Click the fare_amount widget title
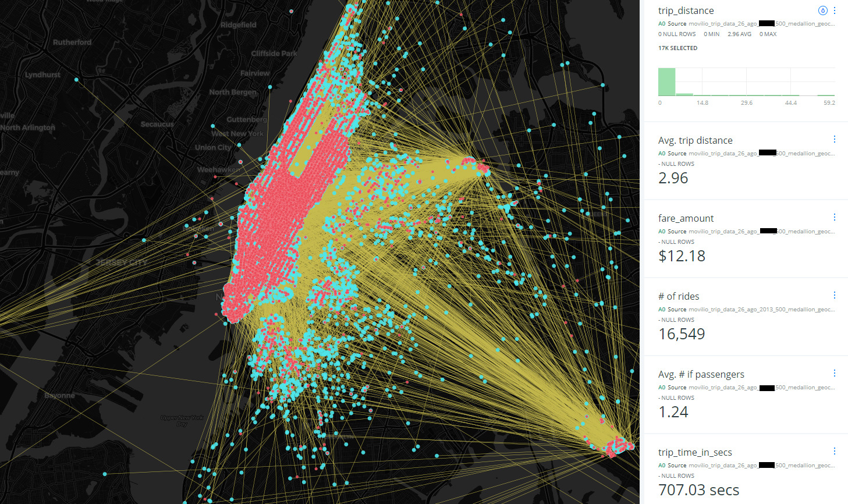 [686, 218]
